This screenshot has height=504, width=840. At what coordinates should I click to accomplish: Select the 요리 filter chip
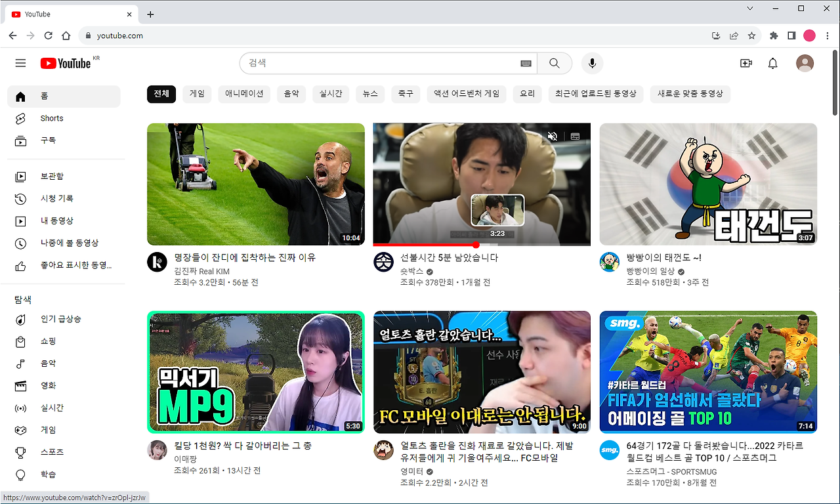coord(528,94)
